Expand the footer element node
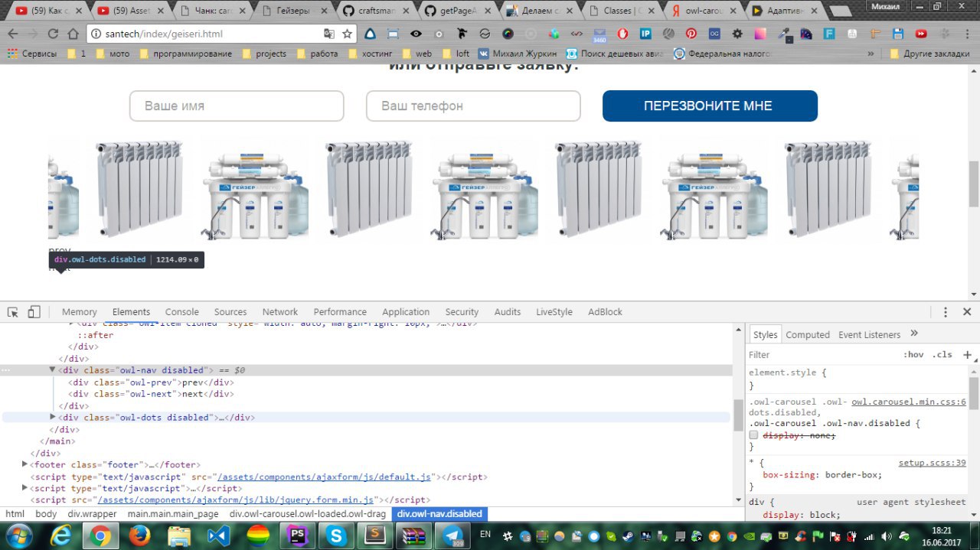This screenshot has width=980, height=550. (x=25, y=464)
